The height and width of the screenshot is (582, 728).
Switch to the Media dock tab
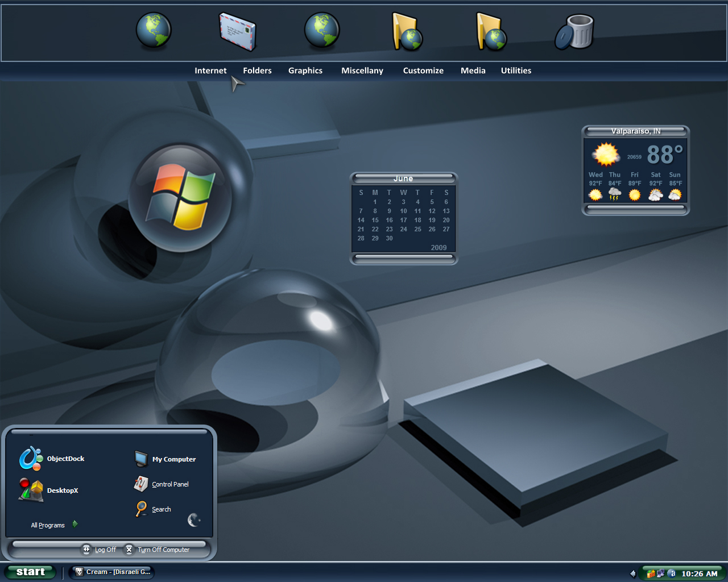point(473,70)
